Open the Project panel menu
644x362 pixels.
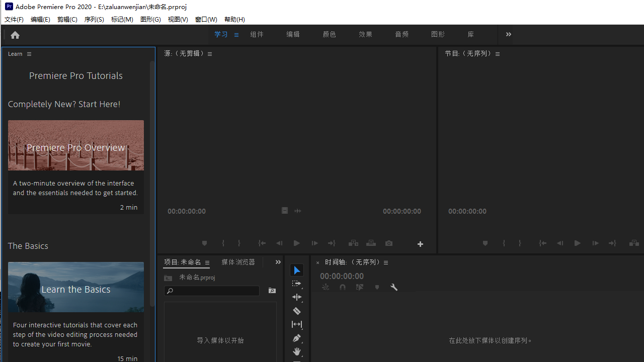207,262
